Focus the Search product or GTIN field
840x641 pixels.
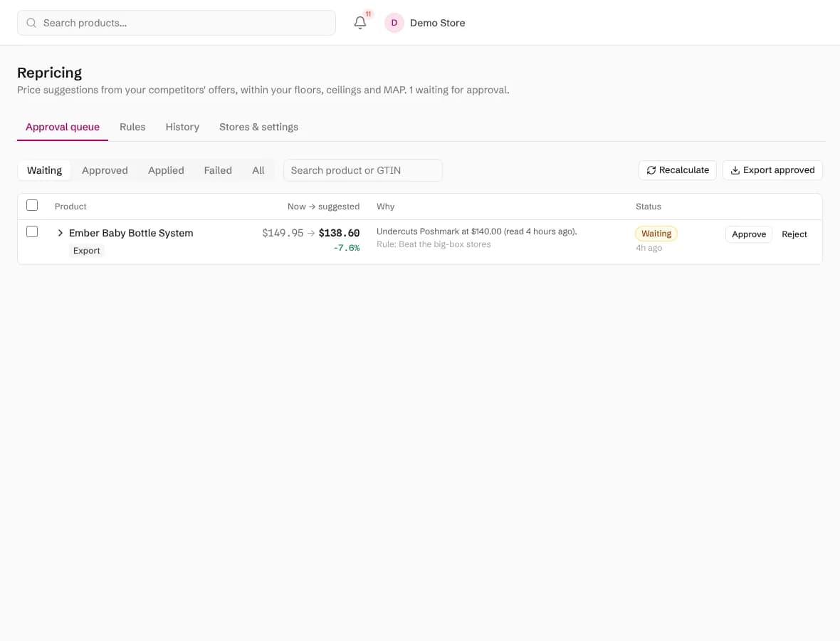[x=362, y=170]
